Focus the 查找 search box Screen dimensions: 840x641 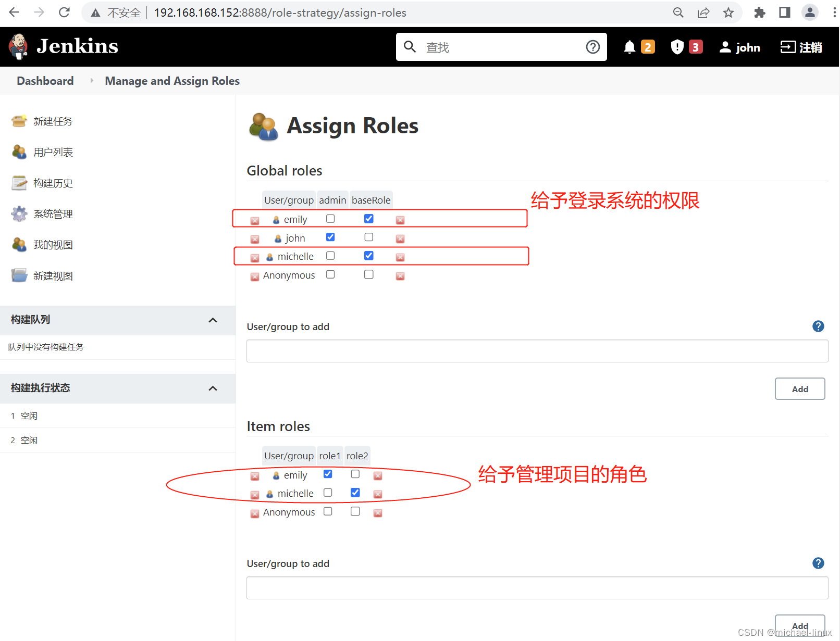pos(501,47)
